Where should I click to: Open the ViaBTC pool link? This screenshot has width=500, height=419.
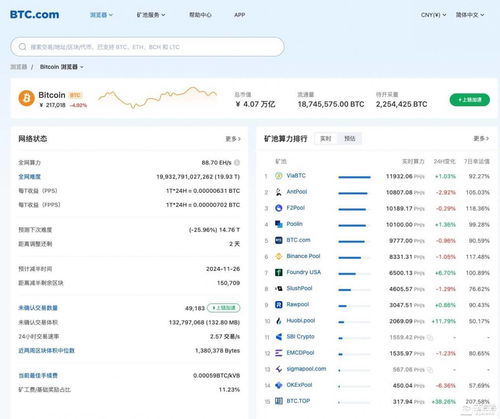tap(296, 176)
